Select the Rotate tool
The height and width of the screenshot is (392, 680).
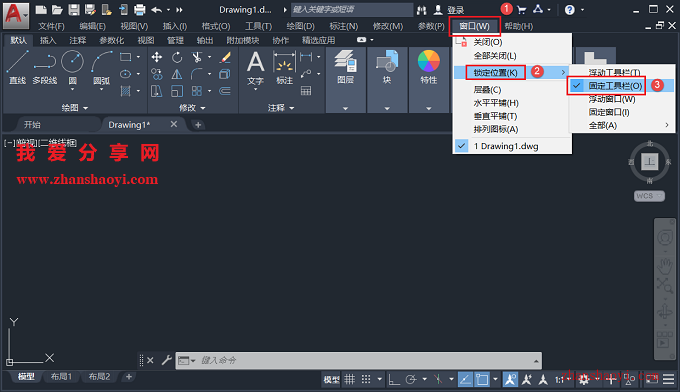(177, 57)
